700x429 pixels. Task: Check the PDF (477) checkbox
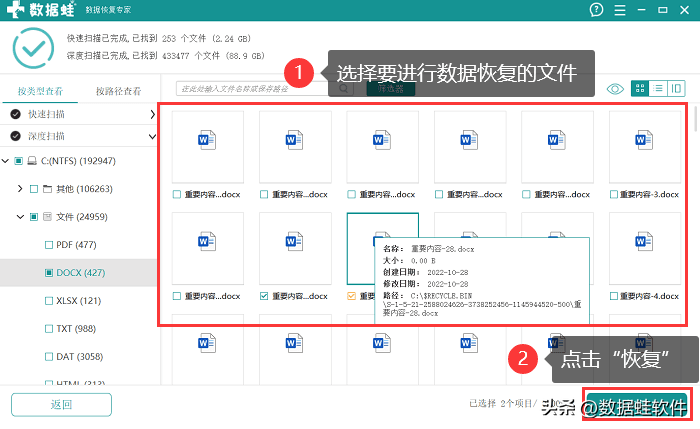[49, 245]
